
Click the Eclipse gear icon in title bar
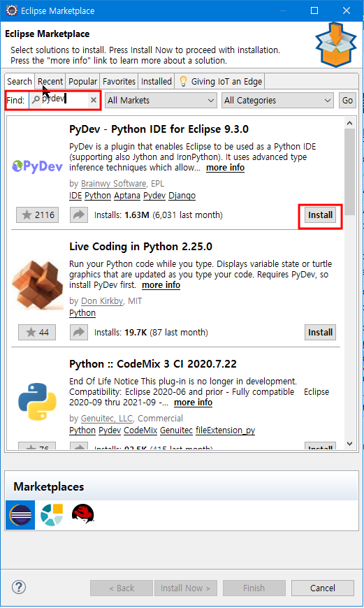(x=12, y=10)
